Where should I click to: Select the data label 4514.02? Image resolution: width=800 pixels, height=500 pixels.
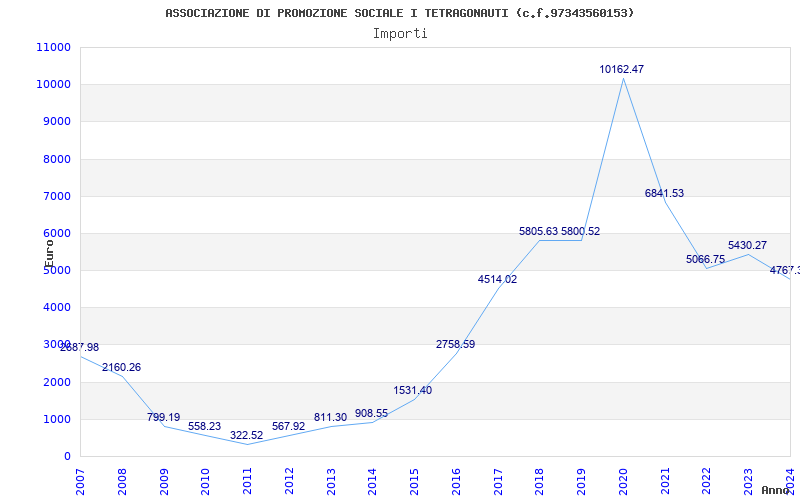[497, 279]
